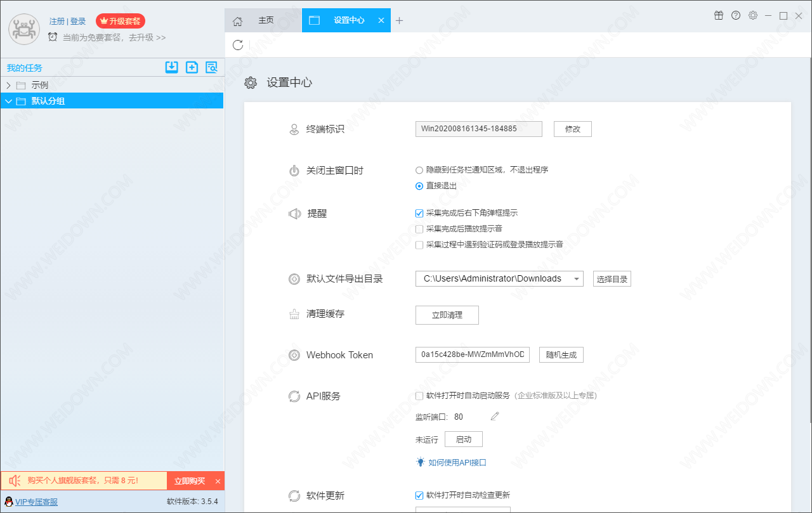This screenshot has width=812, height=513.
Task: Open the settings gear in title bar
Action: point(753,15)
